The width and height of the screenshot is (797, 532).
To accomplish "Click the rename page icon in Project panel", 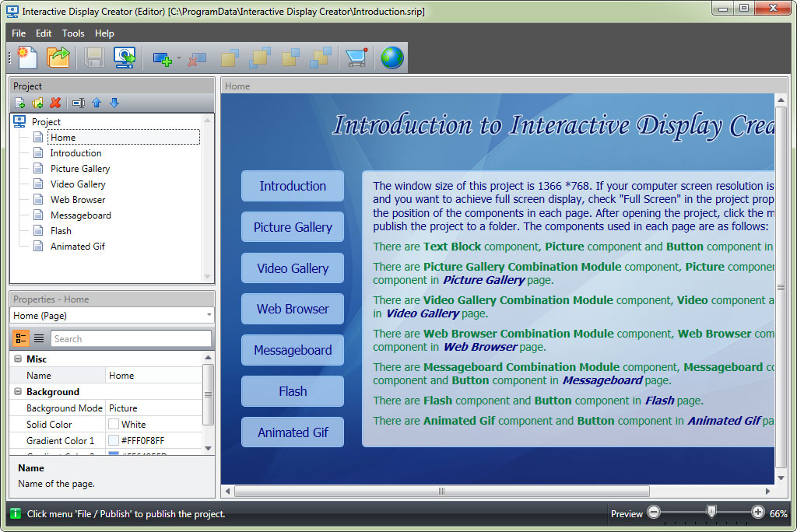I will pos(78,103).
